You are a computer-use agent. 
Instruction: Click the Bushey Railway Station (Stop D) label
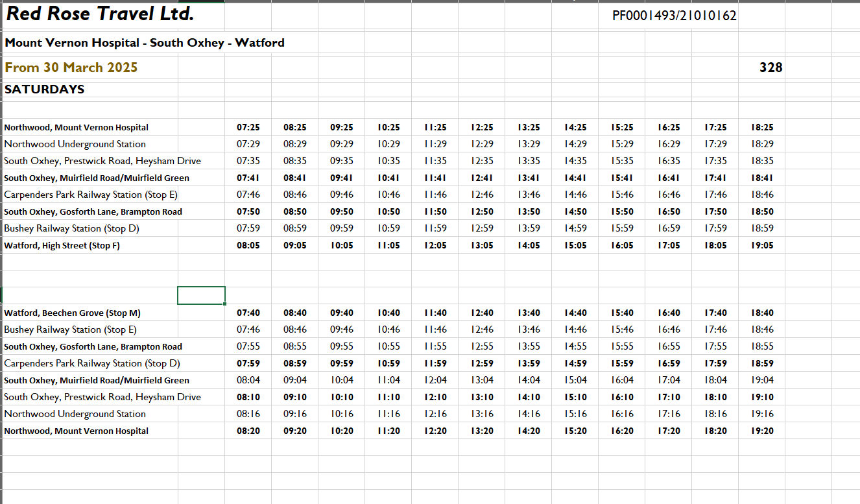[x=71, y=228]
